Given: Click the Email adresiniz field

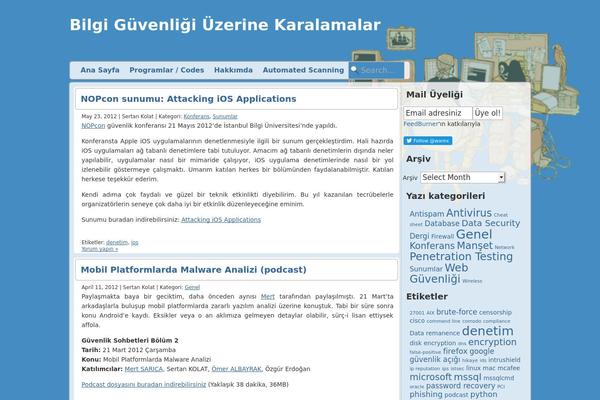Looking at the screenshot, I should pyautogui.click(x=438, y=113).
